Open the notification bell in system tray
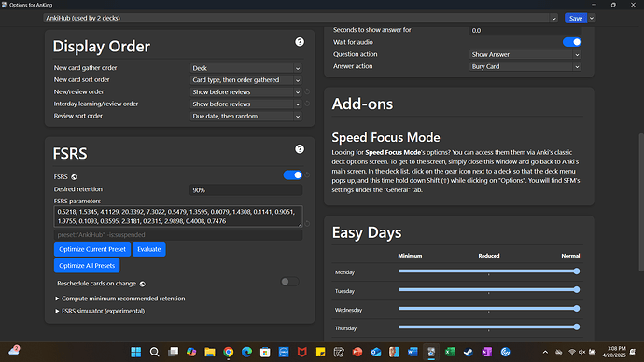This screenshot has height=362, width=644. (x=633, y=352)
